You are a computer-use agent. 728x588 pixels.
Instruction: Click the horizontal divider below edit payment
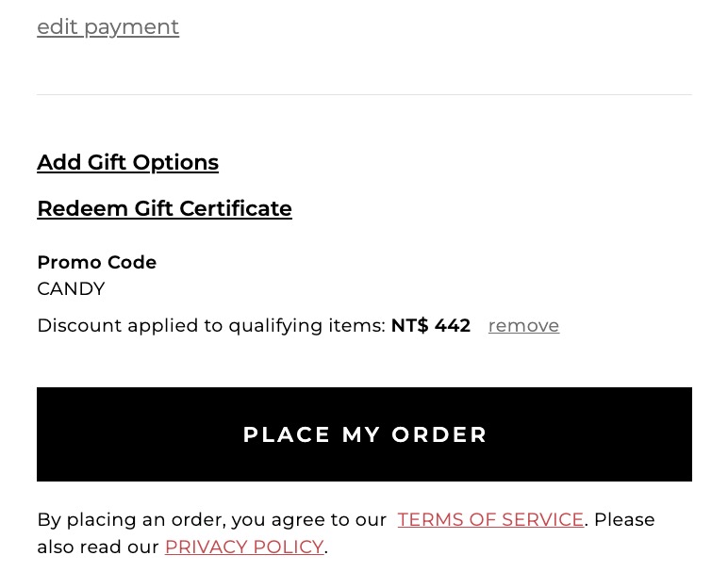click(x=364, y=95)
